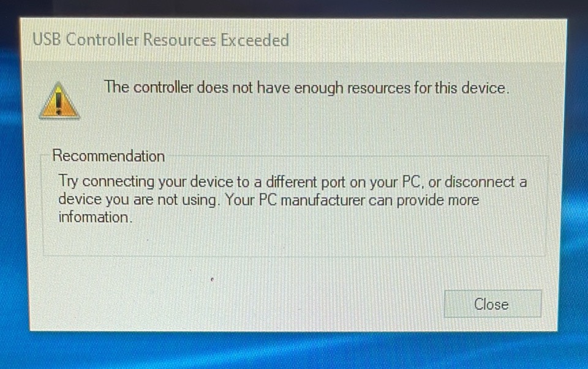This screenshot has width=588, height=369.
Task: Click the Recommendation group label
Action: 108,156
